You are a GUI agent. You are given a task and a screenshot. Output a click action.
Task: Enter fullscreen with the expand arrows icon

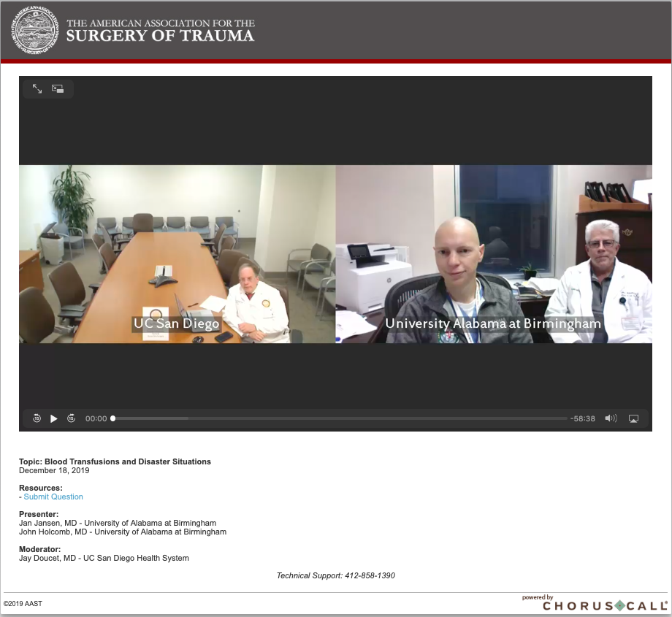click(x=37, y=88)
